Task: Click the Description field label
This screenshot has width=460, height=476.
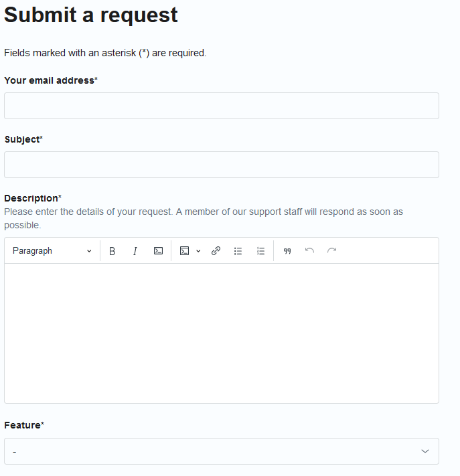Action: [31, 198]
